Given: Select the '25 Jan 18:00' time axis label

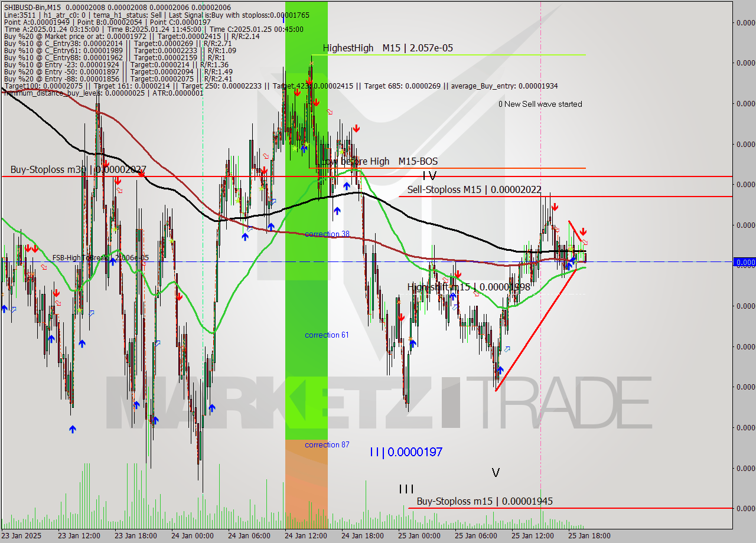Looking at the screenshot, I should 589,536.
